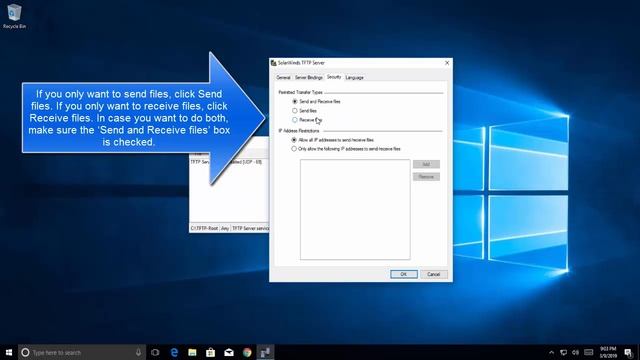640x360 pixels.
Task: Open the Language tab
Action: coord(354,78)
